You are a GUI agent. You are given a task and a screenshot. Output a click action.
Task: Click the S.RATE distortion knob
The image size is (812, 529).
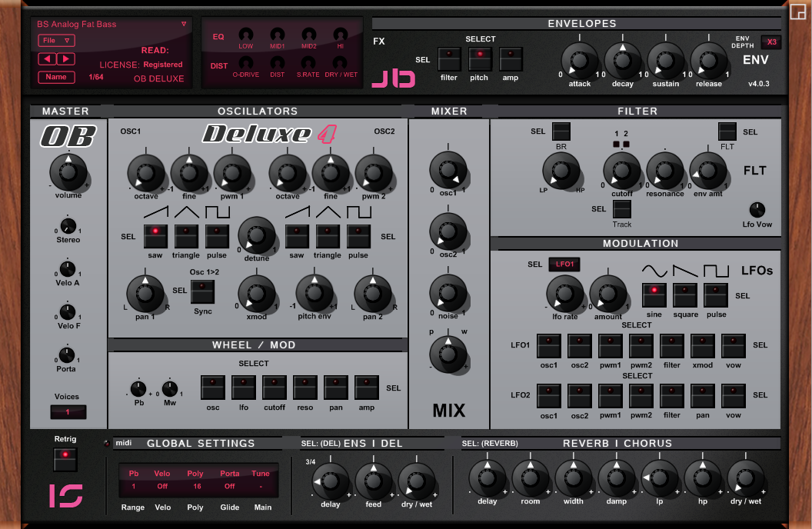(x=308, y=63)
